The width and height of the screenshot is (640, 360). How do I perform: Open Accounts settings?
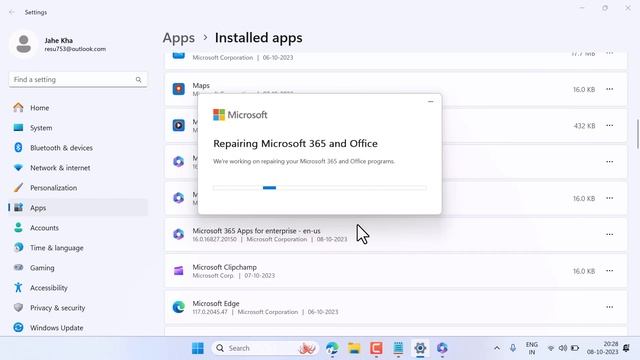78,228
